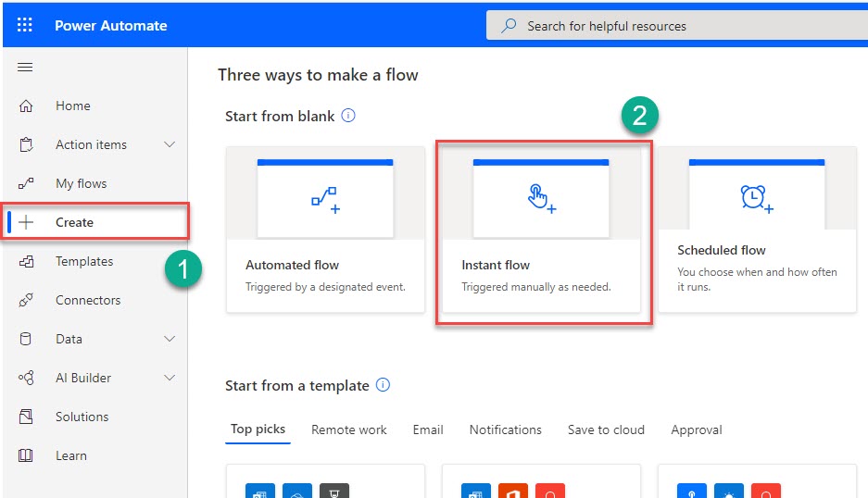Expand the Action items chevron
The width and height of the screenshot is (868, 498).
(x=170, y=144)
